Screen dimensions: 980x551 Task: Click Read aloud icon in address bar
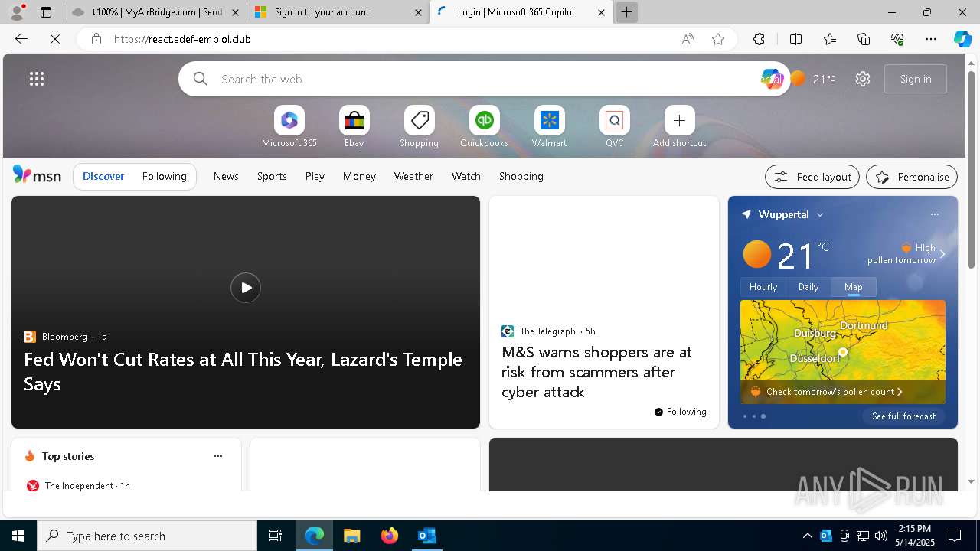(688, 39)
